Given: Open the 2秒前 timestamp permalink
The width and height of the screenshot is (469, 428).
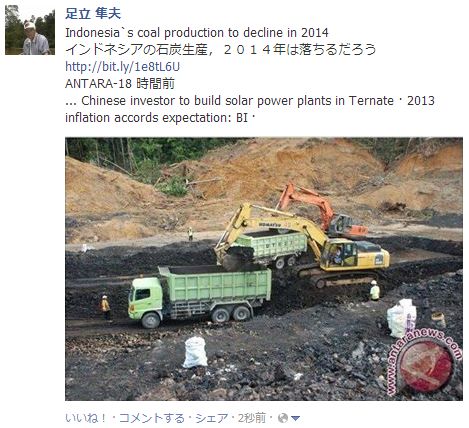Looking at the screenshot, I should coord(252,418).
